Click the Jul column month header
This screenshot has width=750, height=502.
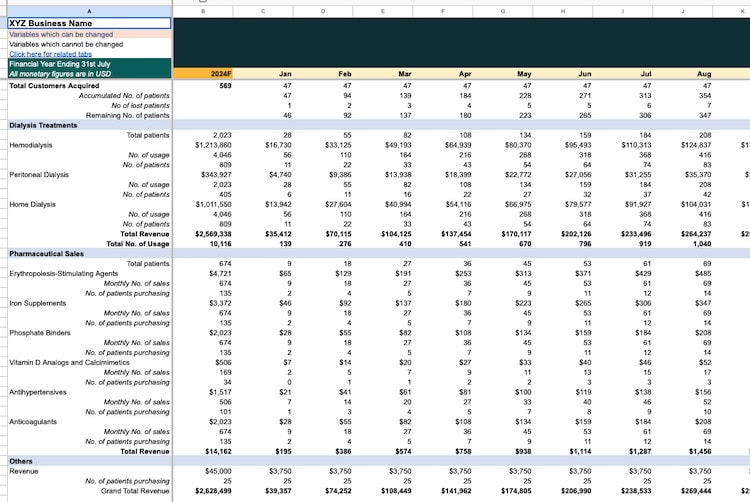point(646,74)
